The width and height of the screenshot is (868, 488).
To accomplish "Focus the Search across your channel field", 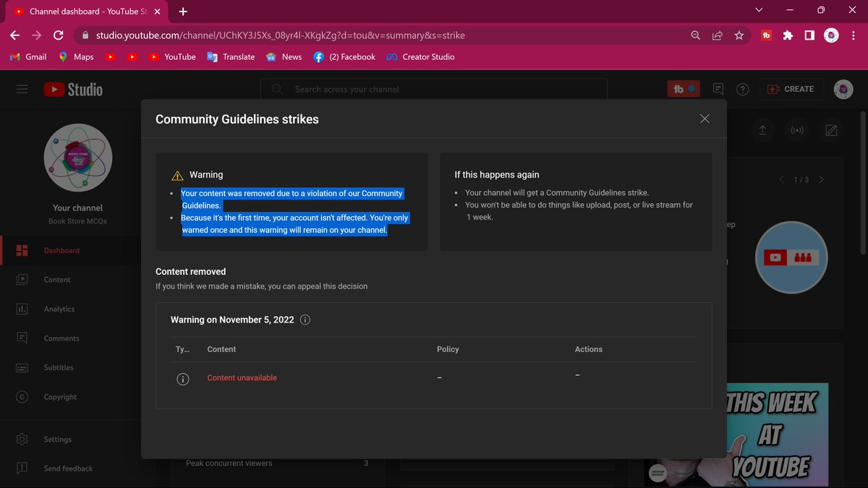I will click(x=434, y=89).
